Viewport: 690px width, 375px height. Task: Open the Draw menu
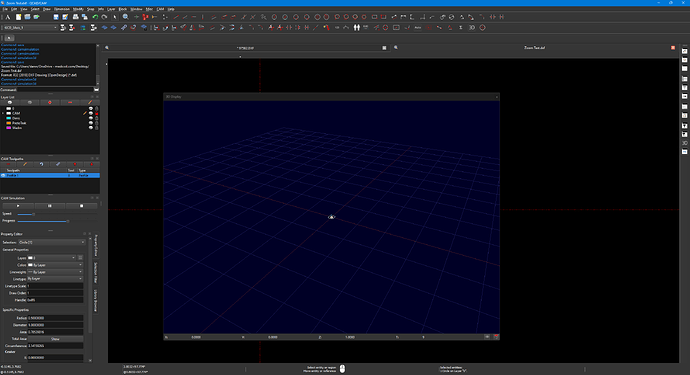[x=47, y=9]
